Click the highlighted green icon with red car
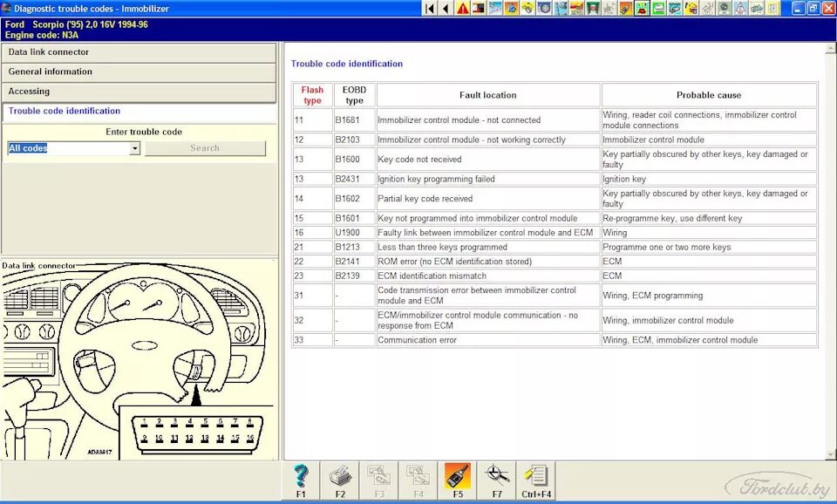 [642, 9]
